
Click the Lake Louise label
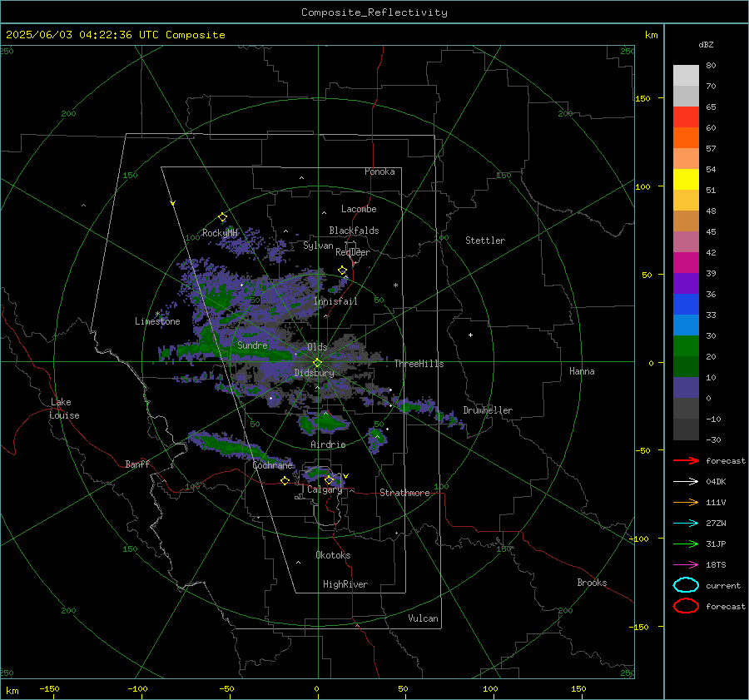click(65, 409)
